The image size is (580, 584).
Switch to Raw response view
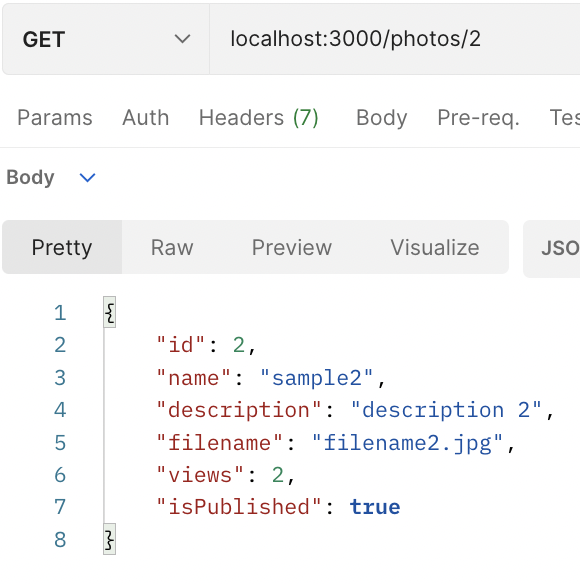[x=172, y=247]
